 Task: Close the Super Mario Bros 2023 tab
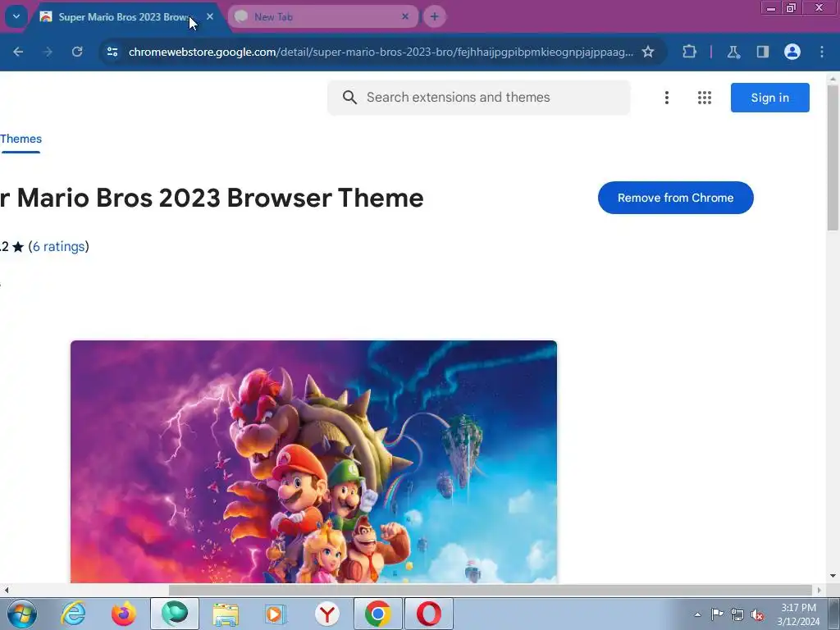210,16
